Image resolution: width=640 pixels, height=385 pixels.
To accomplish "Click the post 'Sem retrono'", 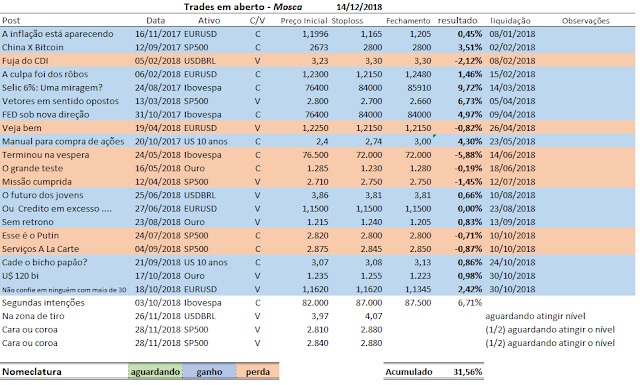I will pyautogui.click(x=28, y=222).
